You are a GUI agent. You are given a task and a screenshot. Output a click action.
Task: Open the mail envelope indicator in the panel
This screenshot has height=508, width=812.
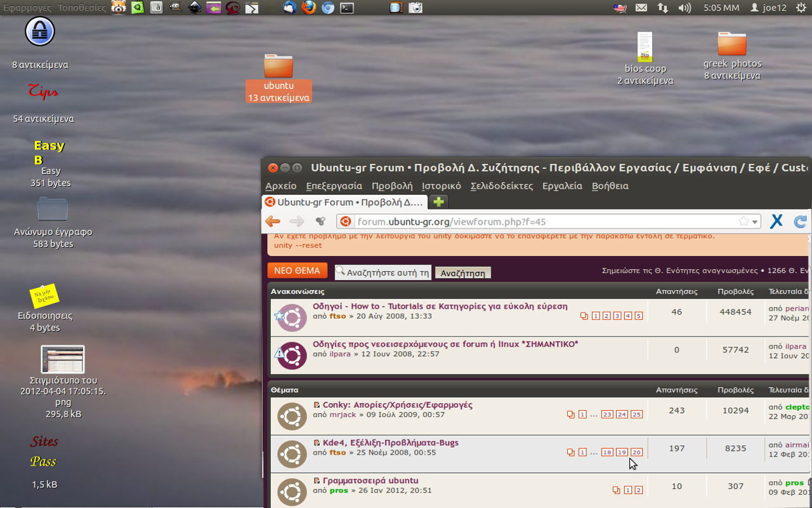point(641,8)
